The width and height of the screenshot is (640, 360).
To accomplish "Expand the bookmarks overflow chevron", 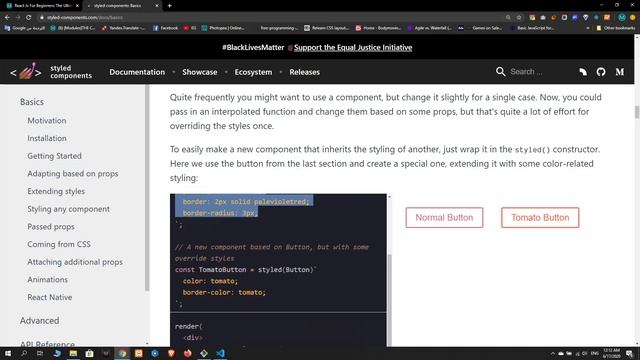I will tap(588, 28).
